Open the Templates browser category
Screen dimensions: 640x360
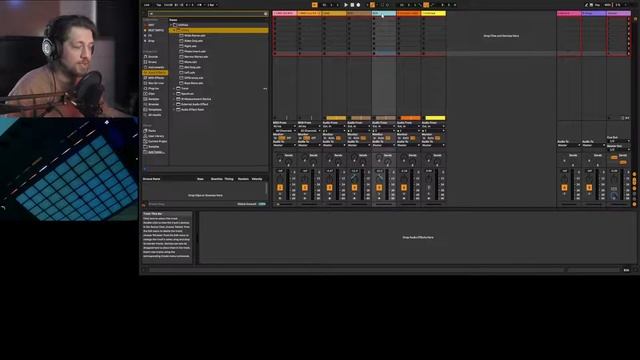(x=154, y=110)
